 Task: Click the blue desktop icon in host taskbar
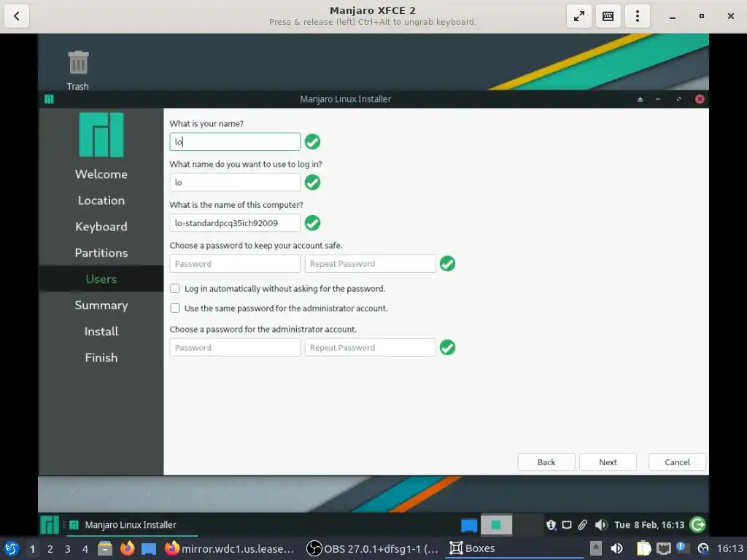click(x=149, y=549)
